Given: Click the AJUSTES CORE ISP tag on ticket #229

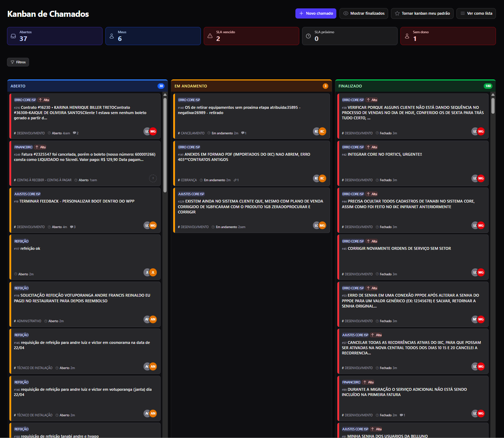Looking at the screenshot, I should point(191,194).
